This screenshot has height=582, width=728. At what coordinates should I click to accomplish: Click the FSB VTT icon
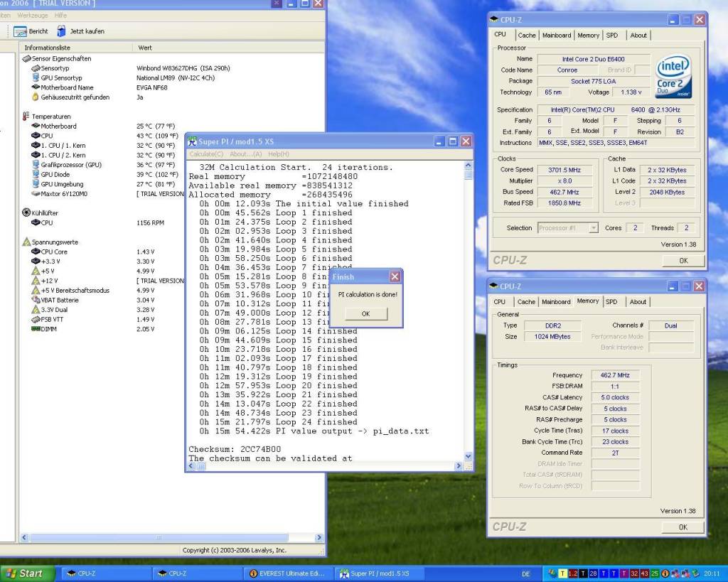coord(36,319)
